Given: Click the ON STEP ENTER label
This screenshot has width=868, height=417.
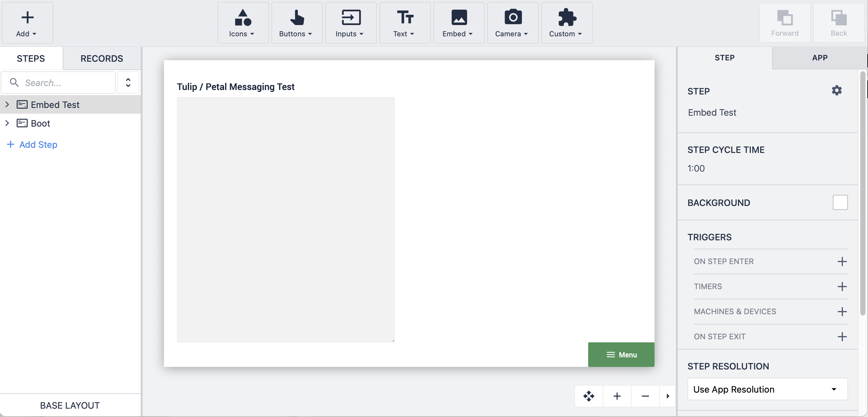Looking at the screenshot, I should point(723,261).
